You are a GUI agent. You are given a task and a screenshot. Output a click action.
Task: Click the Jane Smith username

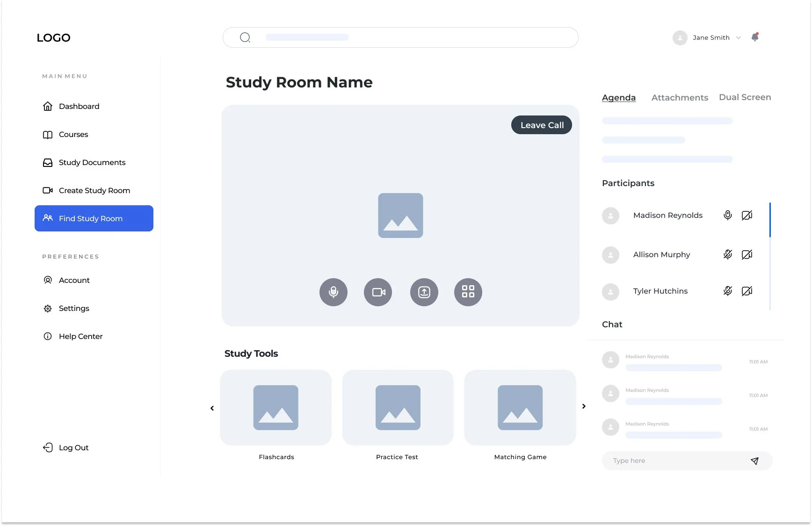tap(711, 37)
